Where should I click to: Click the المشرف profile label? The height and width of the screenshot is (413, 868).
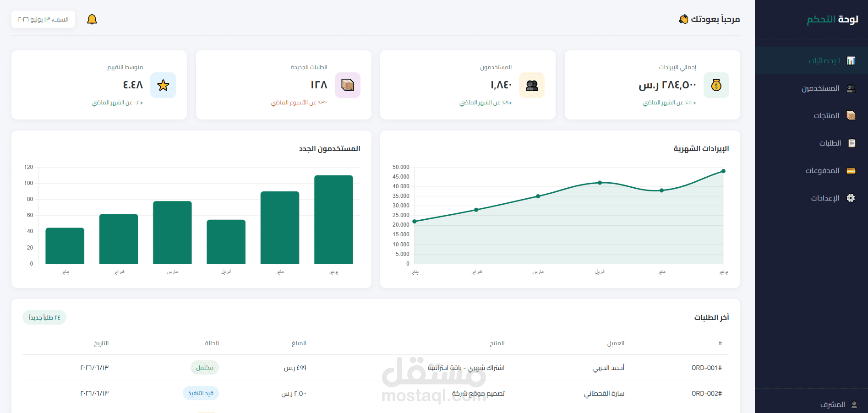coord(833,405)
